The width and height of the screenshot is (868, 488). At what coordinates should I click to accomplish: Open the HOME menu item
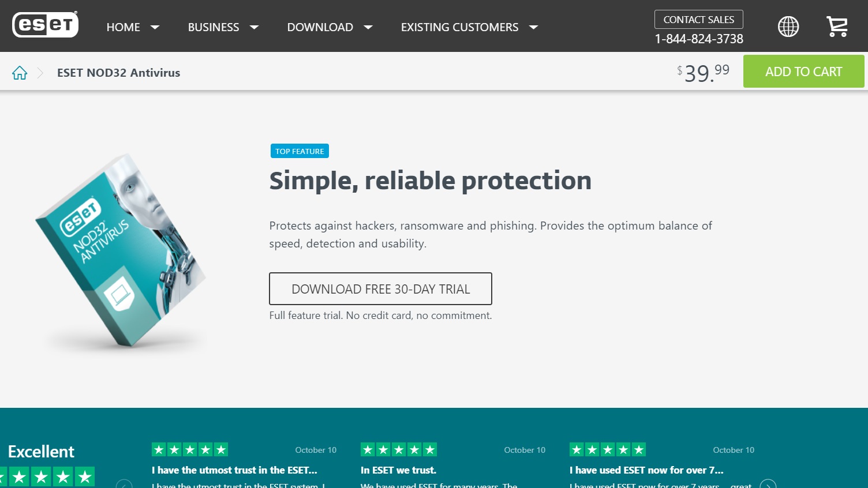(123, 27)
